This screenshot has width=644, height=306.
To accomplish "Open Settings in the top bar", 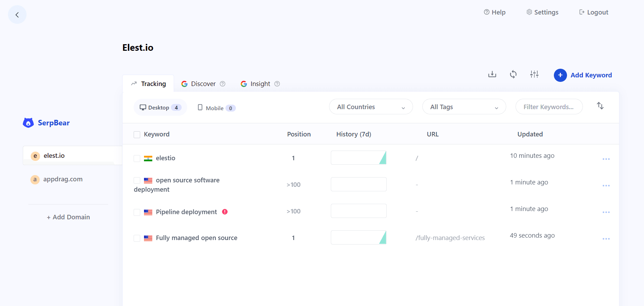I will [542, 12].
